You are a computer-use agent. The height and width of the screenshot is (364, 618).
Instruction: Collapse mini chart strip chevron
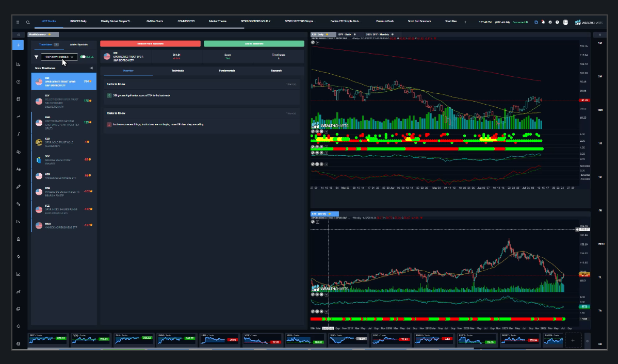click(x=587, y=341)
